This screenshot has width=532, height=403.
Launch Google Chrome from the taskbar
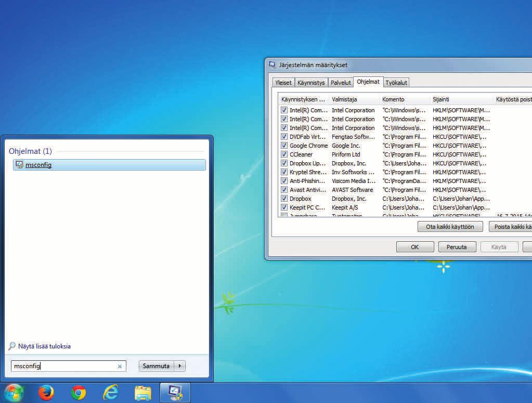[x=79, y=393]
